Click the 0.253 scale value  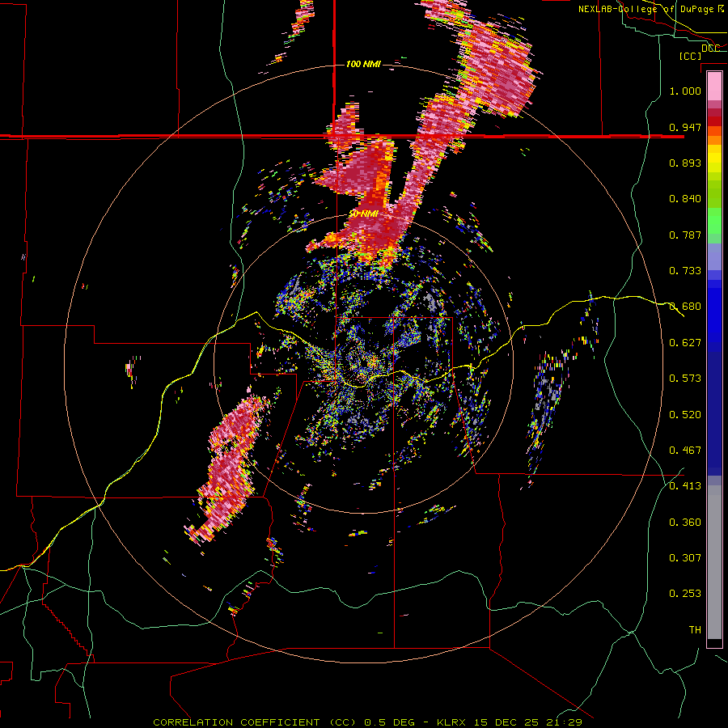click(685, 594)
